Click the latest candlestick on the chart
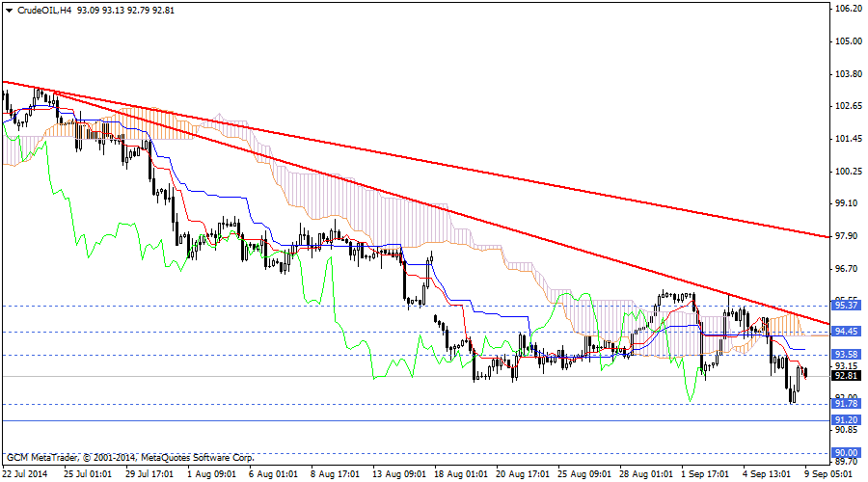The height and width of the screenshot is (482, 868). pos(805,373)
